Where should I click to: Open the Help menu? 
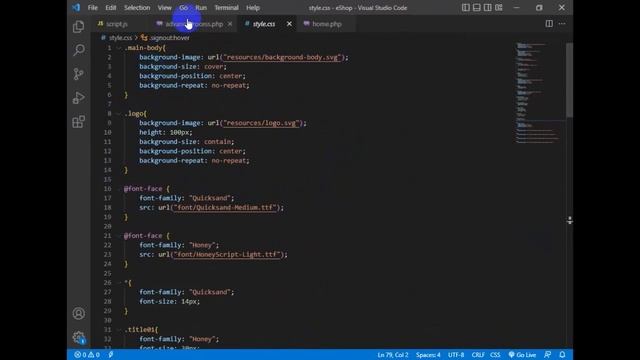[253, 8]
